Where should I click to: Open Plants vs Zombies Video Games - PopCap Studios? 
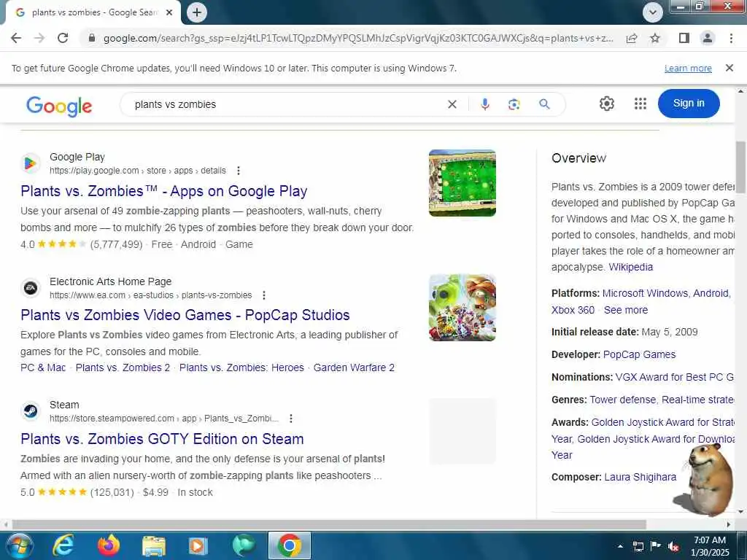tap(185, 315)
